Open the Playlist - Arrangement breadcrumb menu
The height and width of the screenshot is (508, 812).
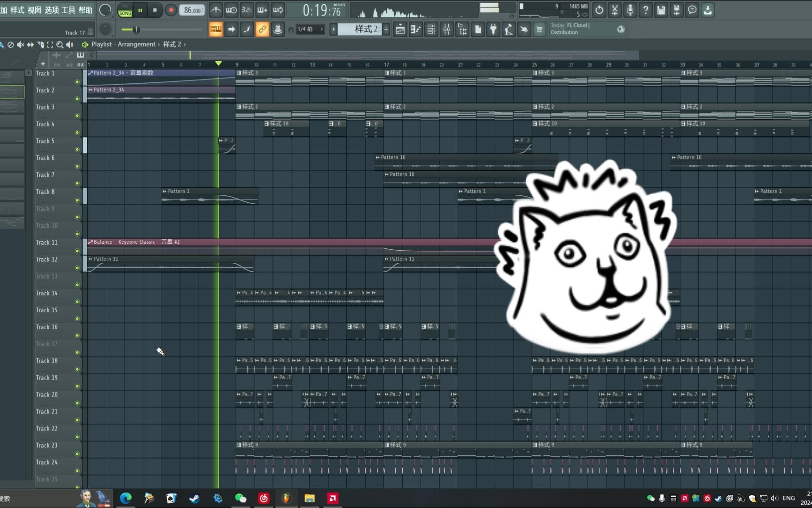123,44
